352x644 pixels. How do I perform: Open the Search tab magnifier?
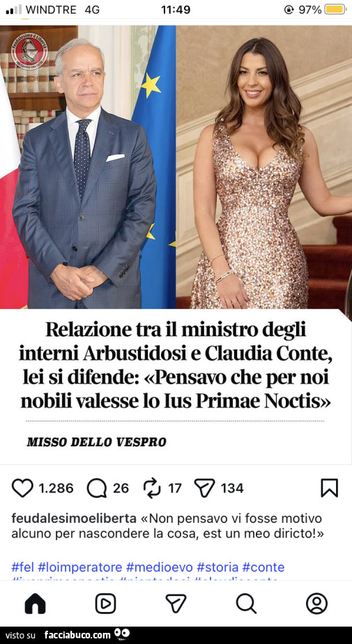[x=246, y=604]
